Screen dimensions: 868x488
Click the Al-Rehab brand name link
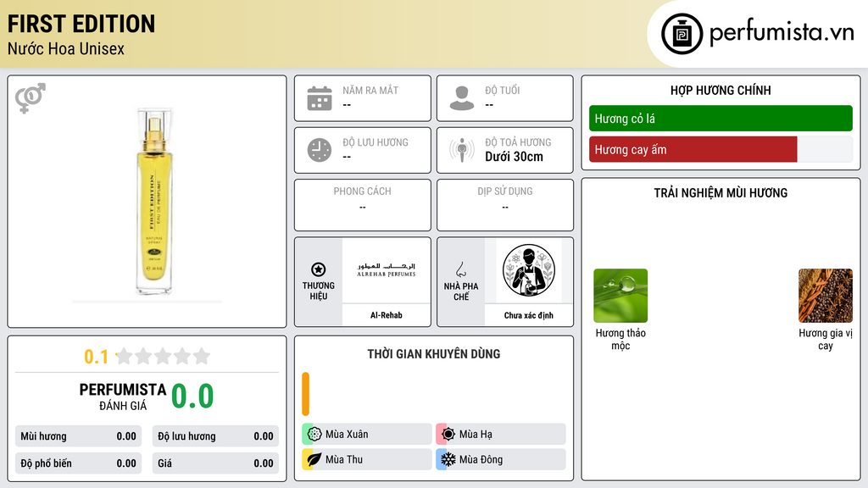coord(387,315)
